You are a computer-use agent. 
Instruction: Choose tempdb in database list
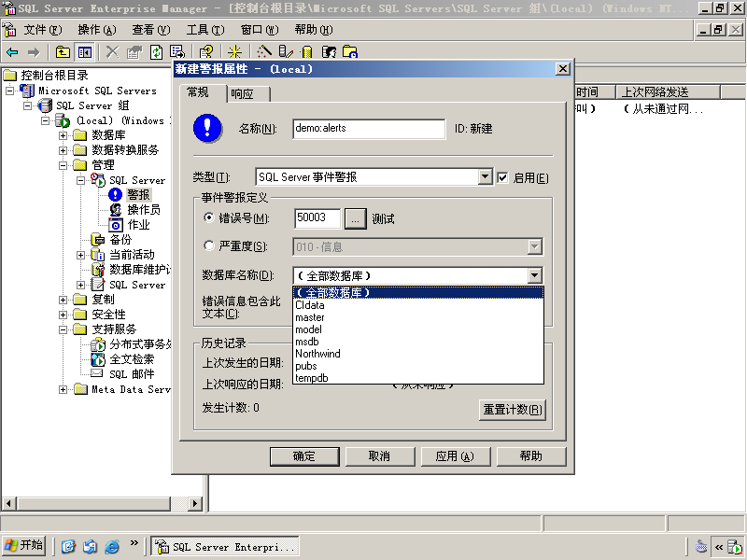point(418,378)
